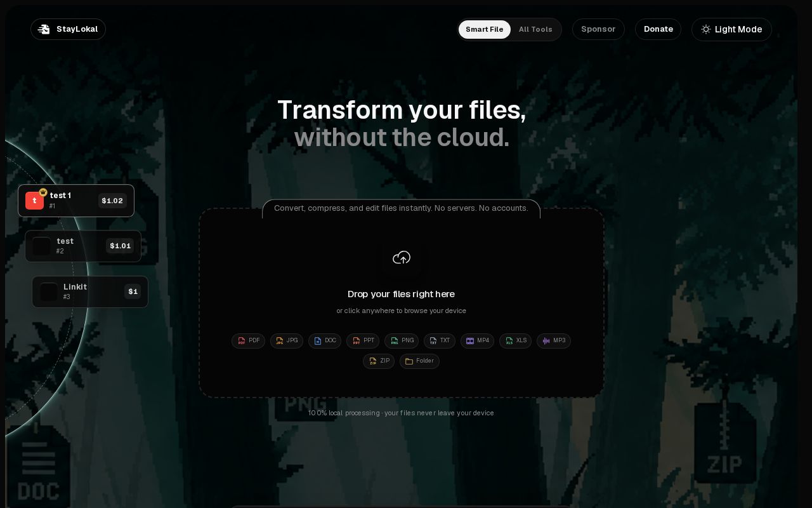Screen dimensions: 812x508
Task: Click the cloud upload icon
Action: point(402,258)
